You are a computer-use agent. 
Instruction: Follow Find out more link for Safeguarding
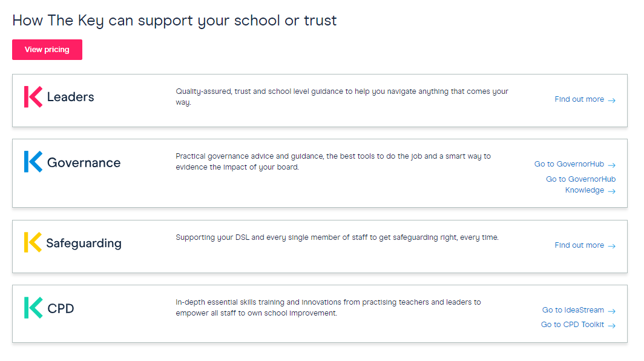[585, 245]
